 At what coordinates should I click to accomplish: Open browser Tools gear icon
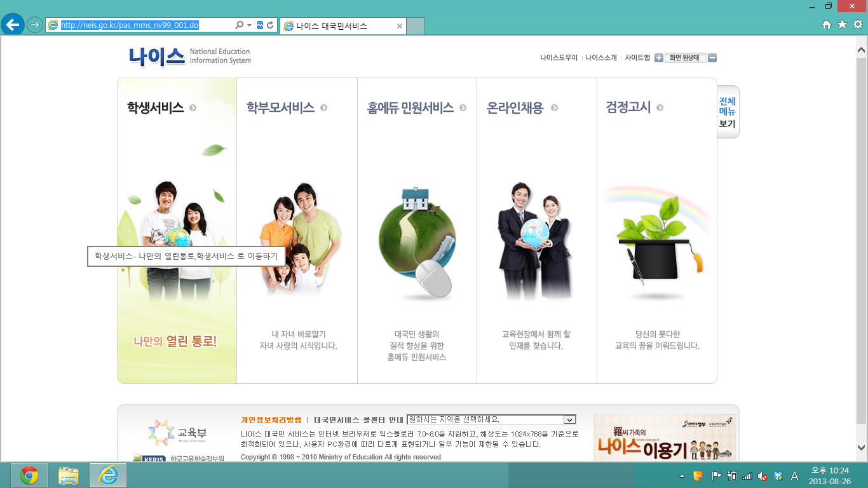(x=857, y=24)
